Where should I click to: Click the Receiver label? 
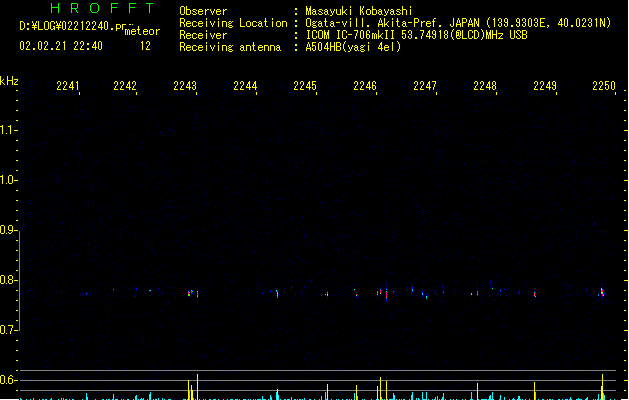[x=203, y=35]
